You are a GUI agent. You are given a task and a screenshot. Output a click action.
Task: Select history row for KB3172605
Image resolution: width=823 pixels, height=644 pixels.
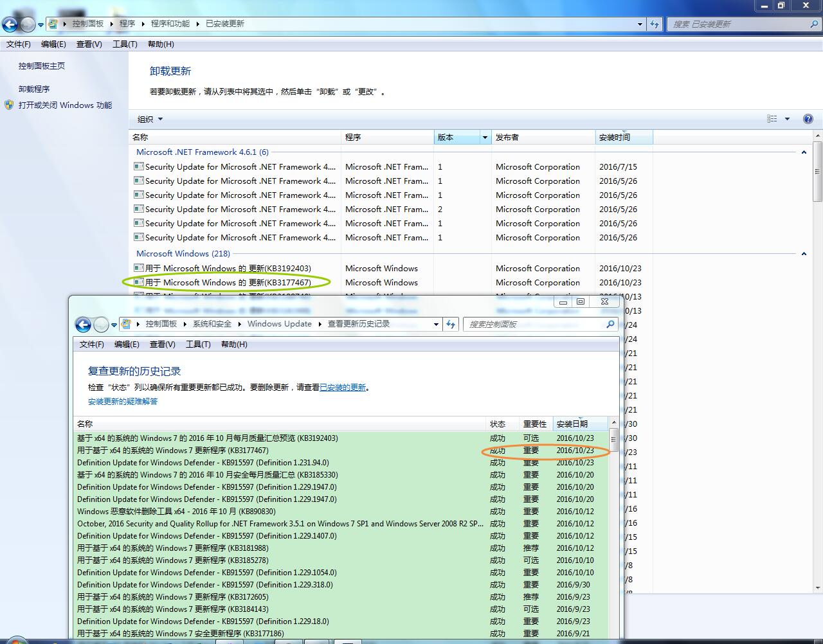[341, 597]
